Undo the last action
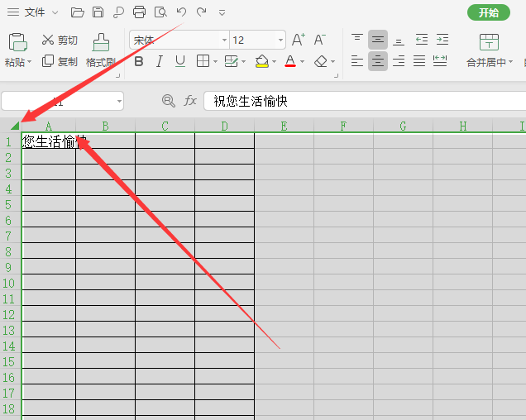This screenshot has width=526, height=420. pos(181,12)
